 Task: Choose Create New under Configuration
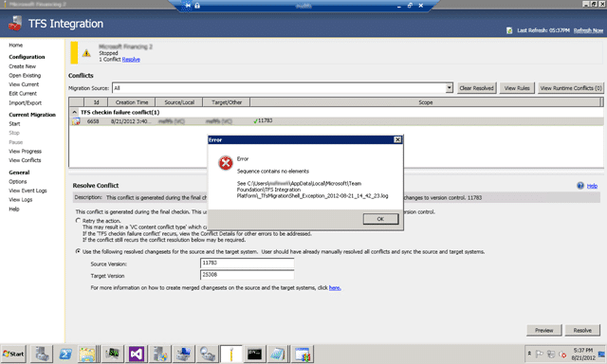(x=23, y=66)
